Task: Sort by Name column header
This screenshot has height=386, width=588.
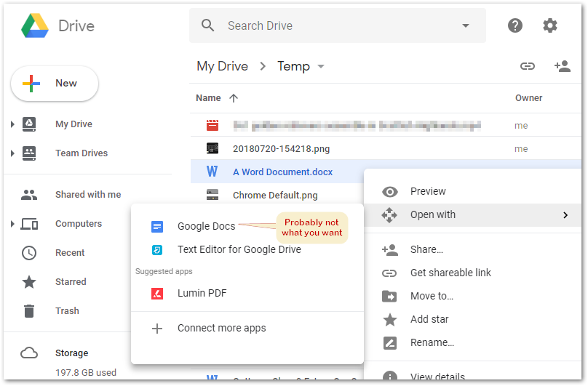Action: 209,98
